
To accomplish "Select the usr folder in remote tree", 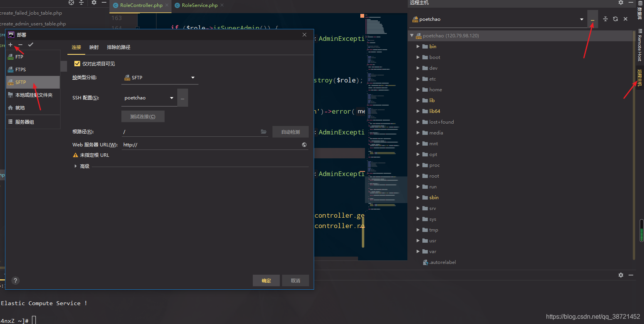I will tap(433, 240).
